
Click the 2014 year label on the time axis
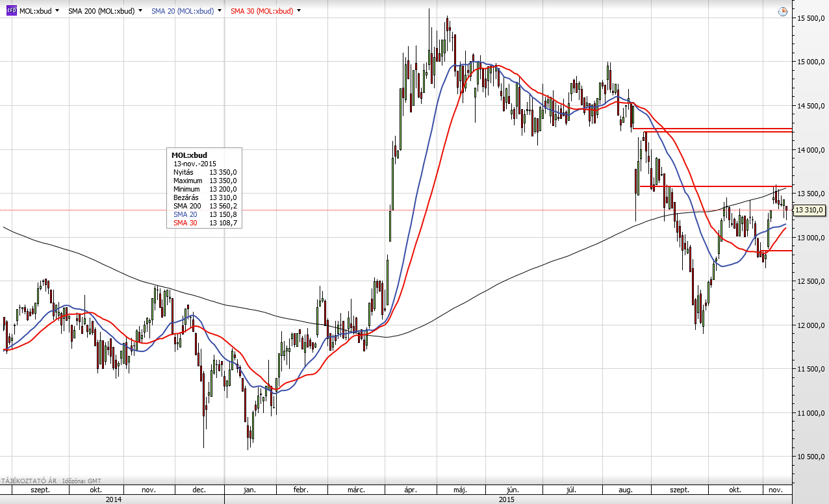pyautogui.click(x=112, y=499)
